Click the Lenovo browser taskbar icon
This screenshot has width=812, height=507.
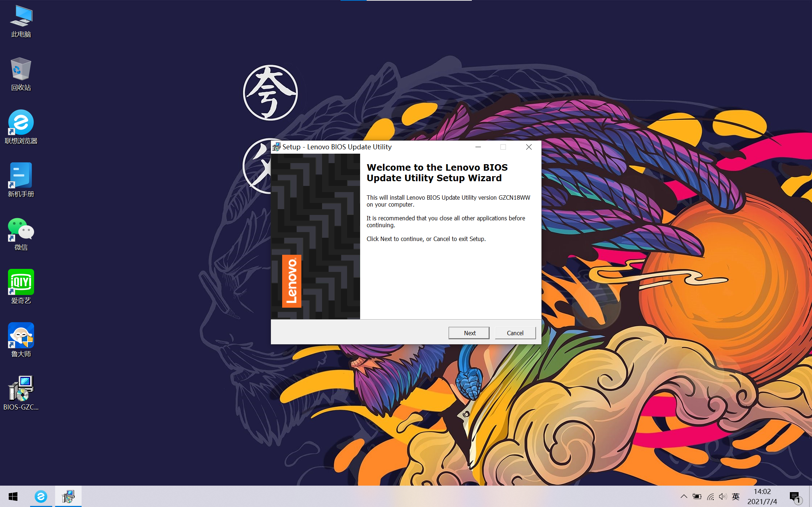pos(41,496)
